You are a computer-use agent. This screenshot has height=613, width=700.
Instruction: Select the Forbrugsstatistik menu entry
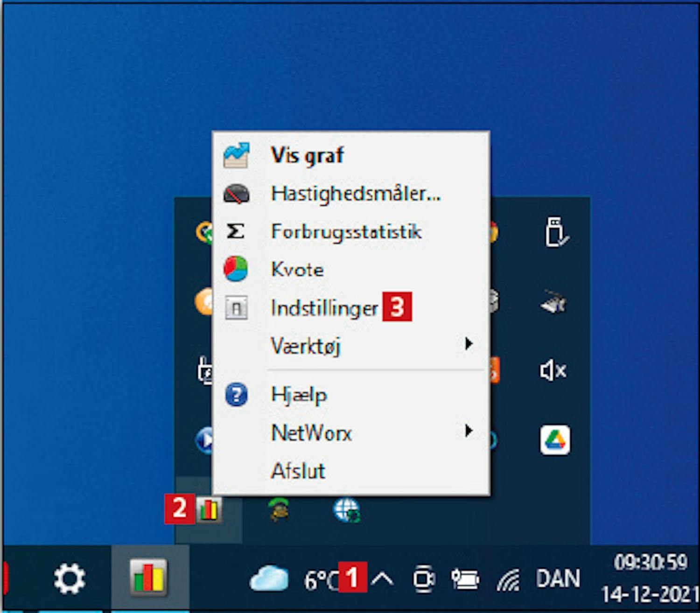[350, 231]
